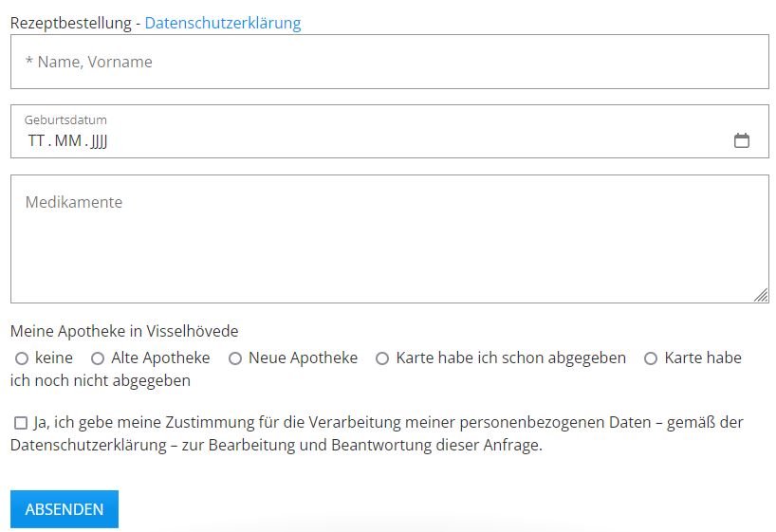The image size is (776, 532).
Task: Click the Geburtsdatum field label
Action: (x=65, y=120)
